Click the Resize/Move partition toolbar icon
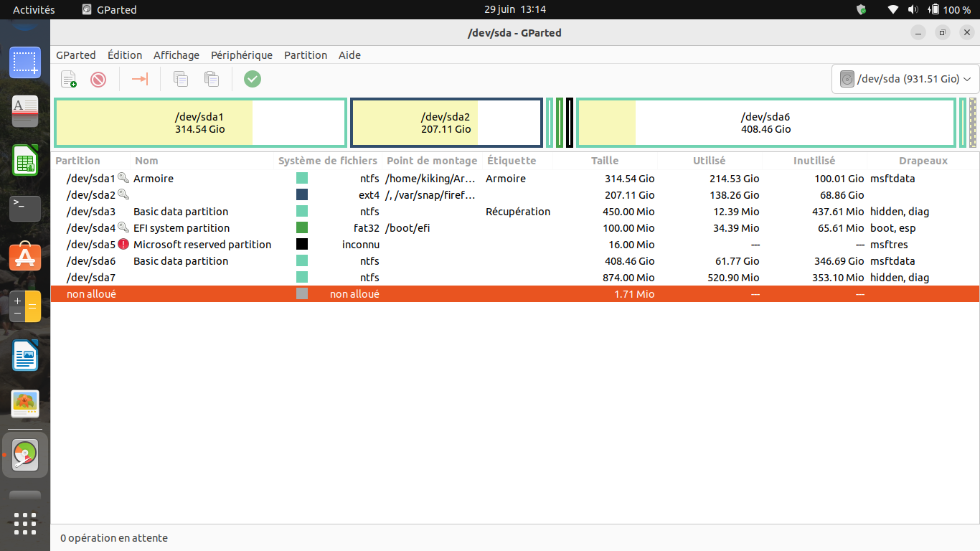This screenshot has width=980, height=551. pos(140,79)
